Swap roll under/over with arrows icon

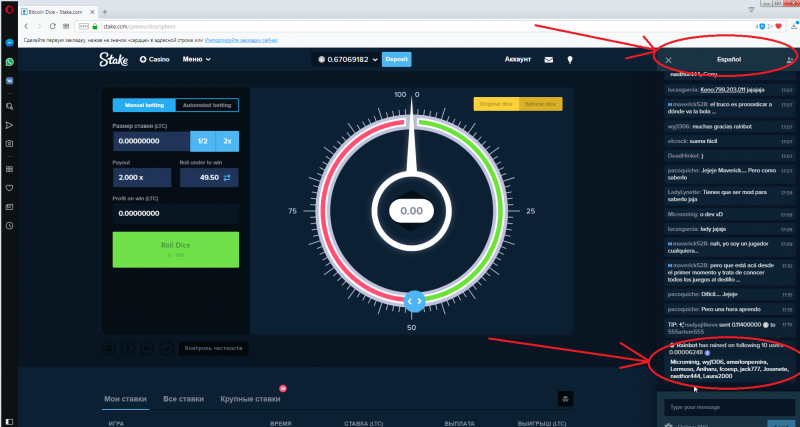(227, 178)
